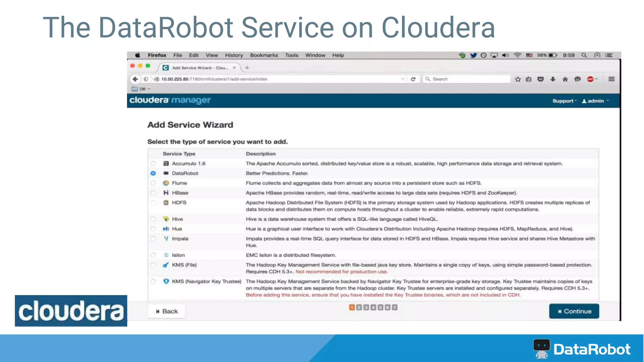Open the Firefox hamburger menu

pyautogui.click(x=611, y=79)
